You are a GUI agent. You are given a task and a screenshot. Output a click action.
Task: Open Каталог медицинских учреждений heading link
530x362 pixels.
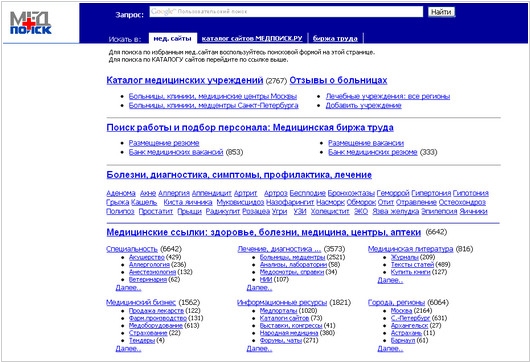tap(185, 80)
